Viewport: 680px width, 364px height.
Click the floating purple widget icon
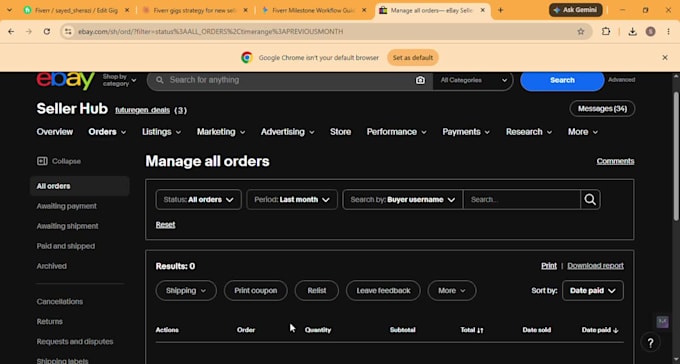point(662,321)
